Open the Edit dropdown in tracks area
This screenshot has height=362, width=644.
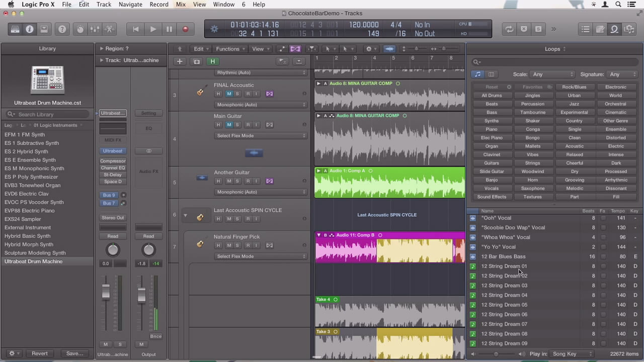click(201, 49)
